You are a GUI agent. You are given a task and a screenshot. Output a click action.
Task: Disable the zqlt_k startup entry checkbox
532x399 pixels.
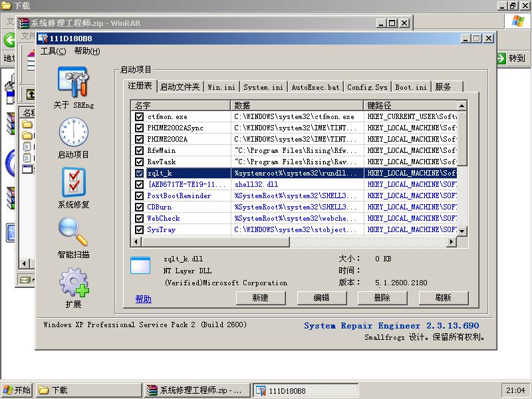139,173
